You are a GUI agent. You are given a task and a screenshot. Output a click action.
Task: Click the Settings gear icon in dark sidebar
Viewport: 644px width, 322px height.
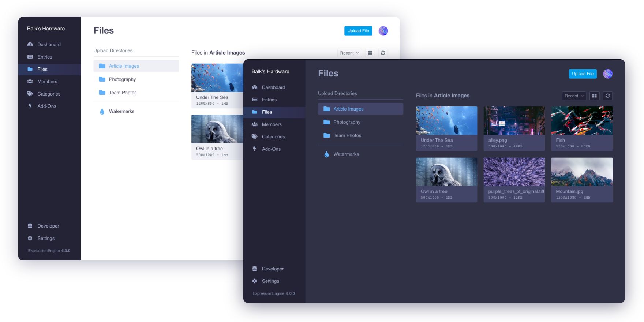coord(255,281)
